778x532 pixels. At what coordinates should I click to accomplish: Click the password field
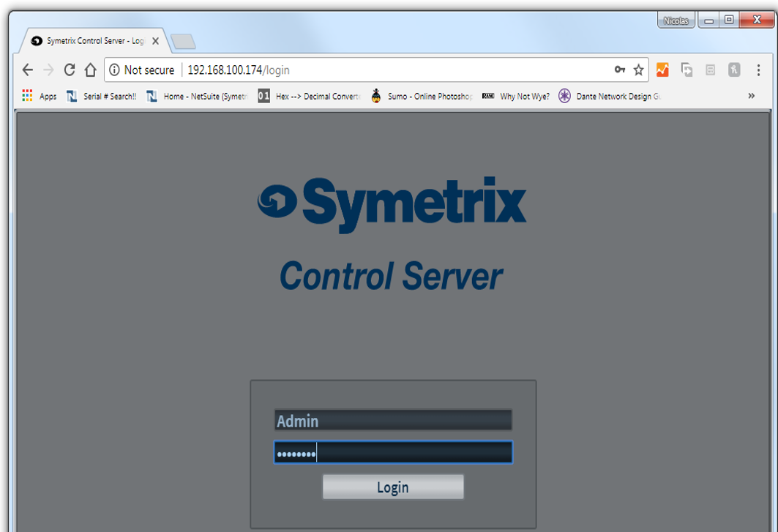(393, 452)
